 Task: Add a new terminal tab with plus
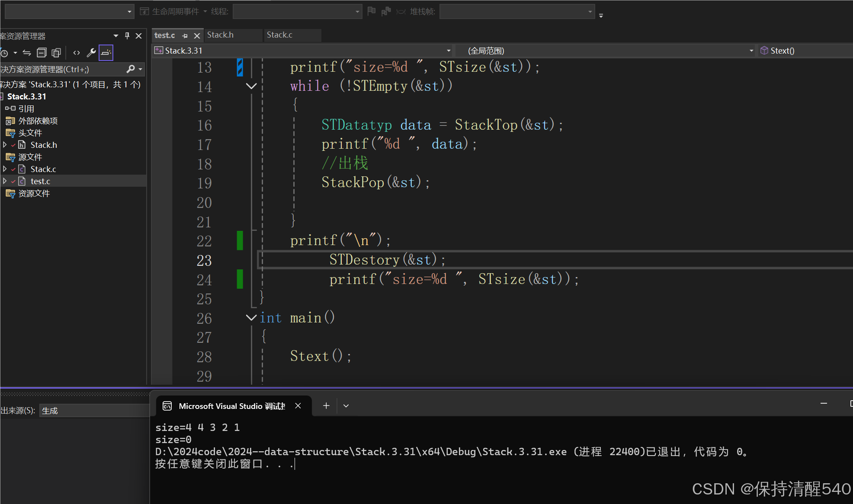(x=326, y=405)
